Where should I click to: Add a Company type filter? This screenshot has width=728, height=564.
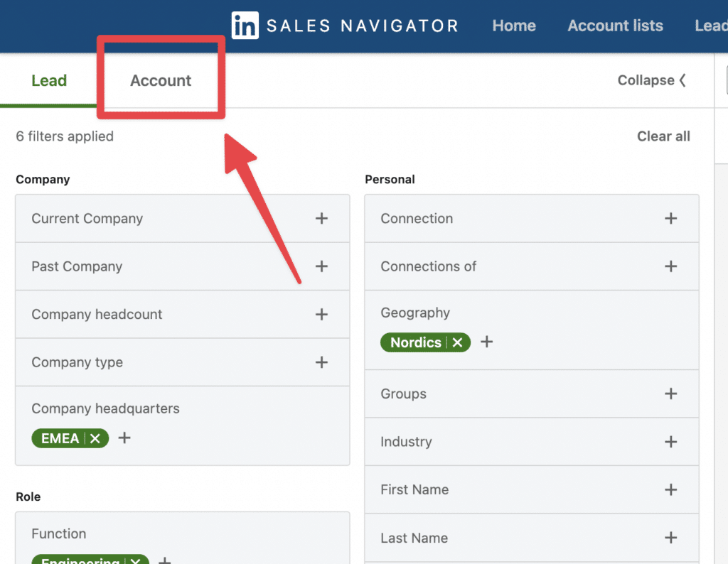[x=322, y=362]
